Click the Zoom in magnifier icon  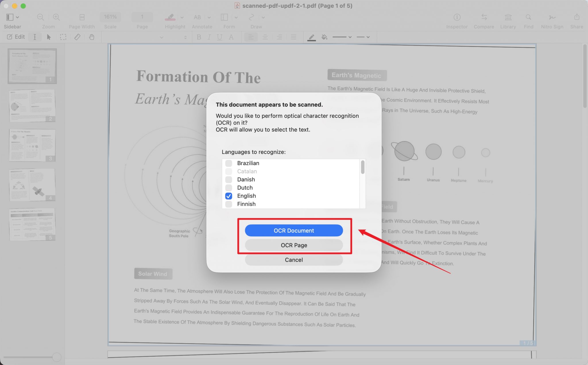pyautogui.click(x=57, y=17)
